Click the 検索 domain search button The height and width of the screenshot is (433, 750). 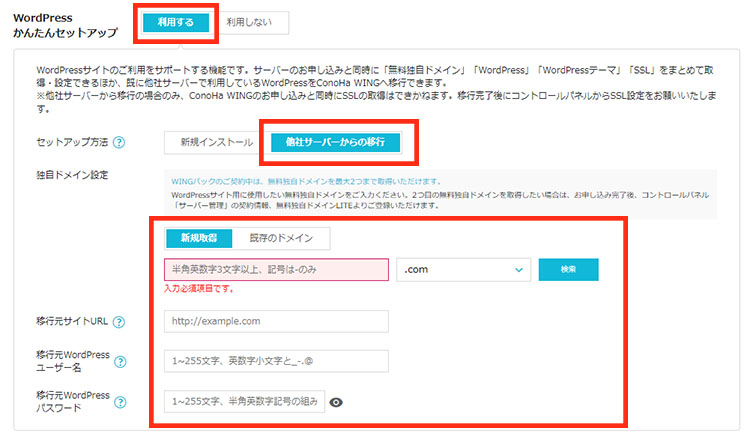[x=568, y=269]
